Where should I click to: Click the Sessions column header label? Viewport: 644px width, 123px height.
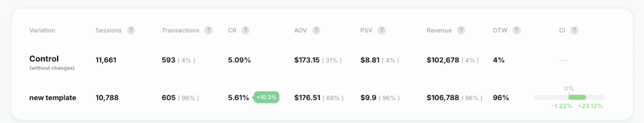[108, 30]
